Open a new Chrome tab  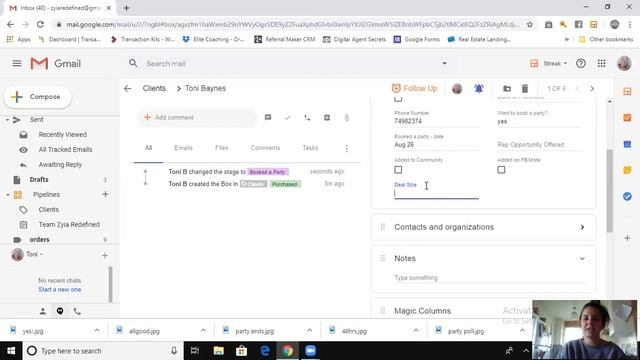(127, 8)
